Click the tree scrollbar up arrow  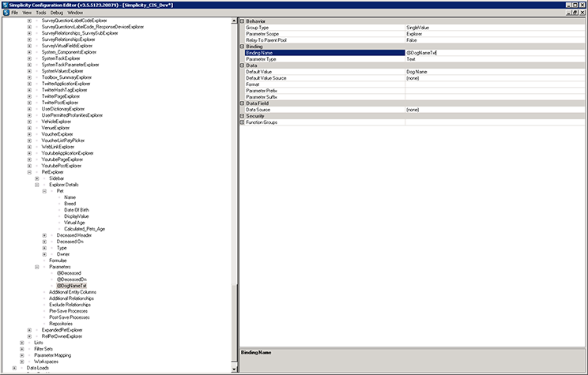[x=235, y=21]
